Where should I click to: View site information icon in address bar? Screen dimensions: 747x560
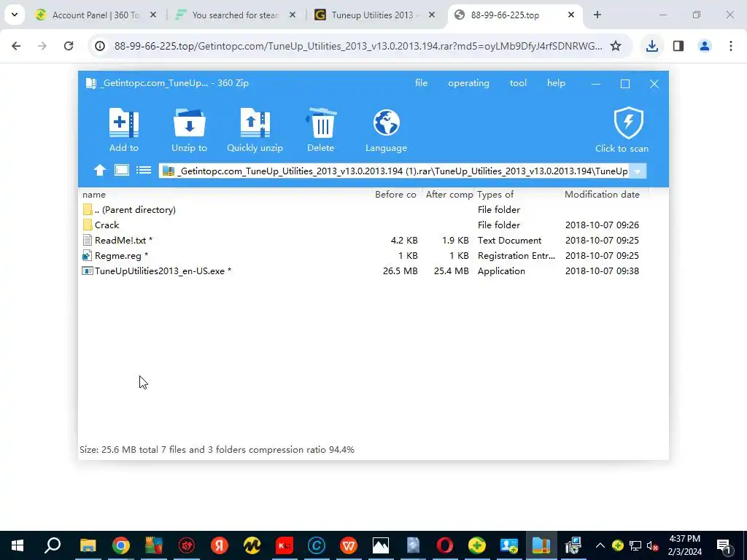click(x=99, y=46)
